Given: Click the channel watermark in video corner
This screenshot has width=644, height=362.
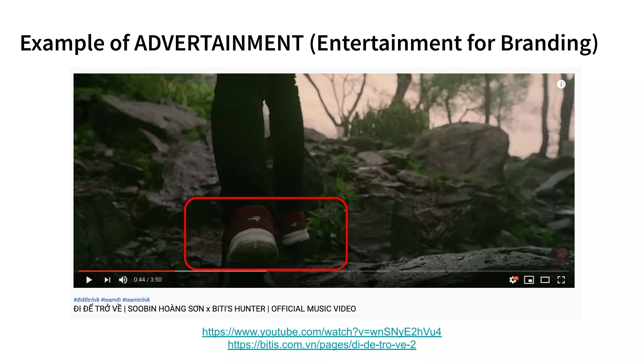Looking at the screenshot, I should pyautogui.click(x=560, y=256).
